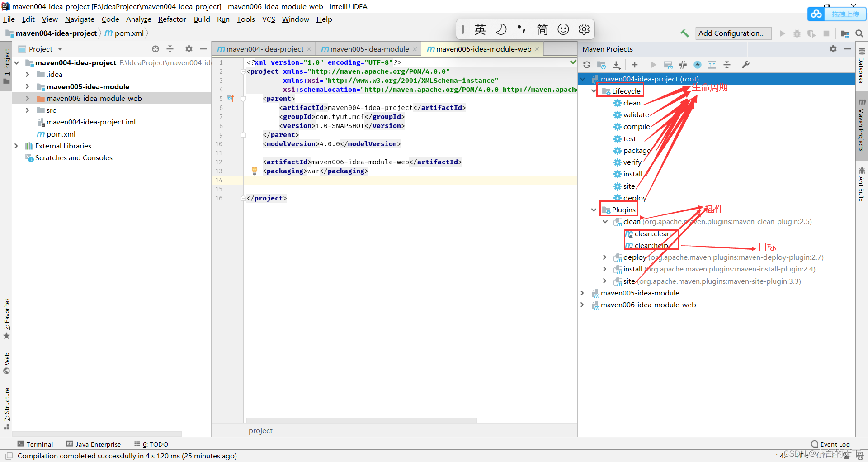Click Generate Sources and Update Folders icon
Viewport: 868px width, 462px height.
[601, 65]
